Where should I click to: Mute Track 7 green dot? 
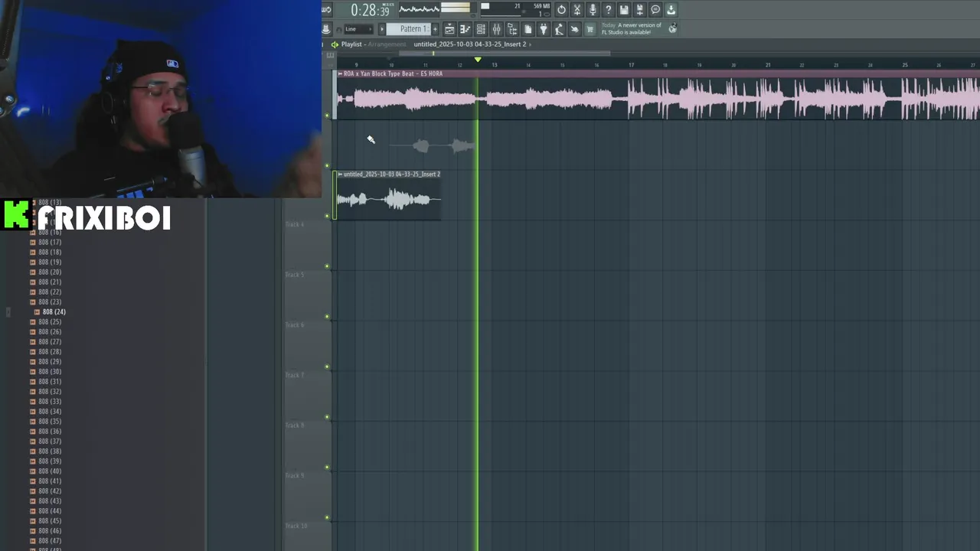[328, 417]
